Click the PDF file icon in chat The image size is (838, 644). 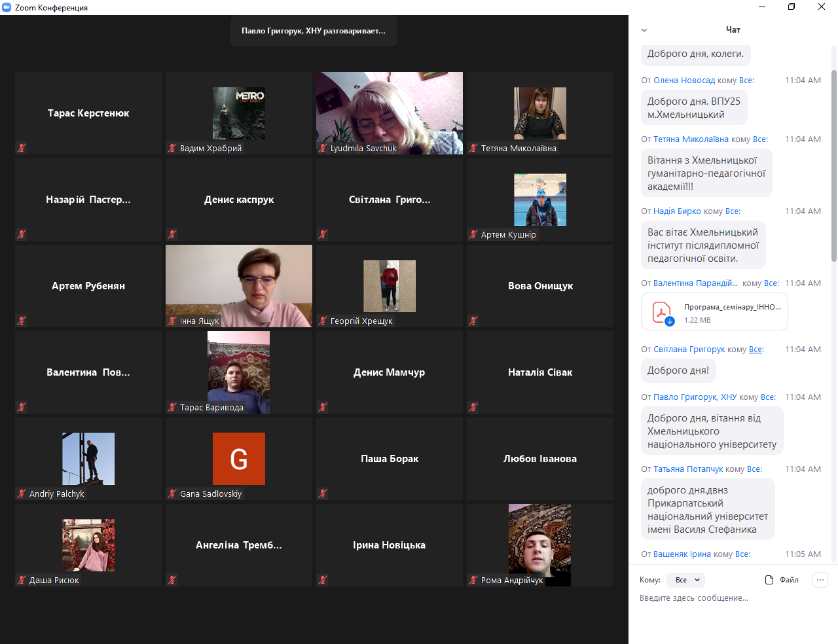point(661,312)
